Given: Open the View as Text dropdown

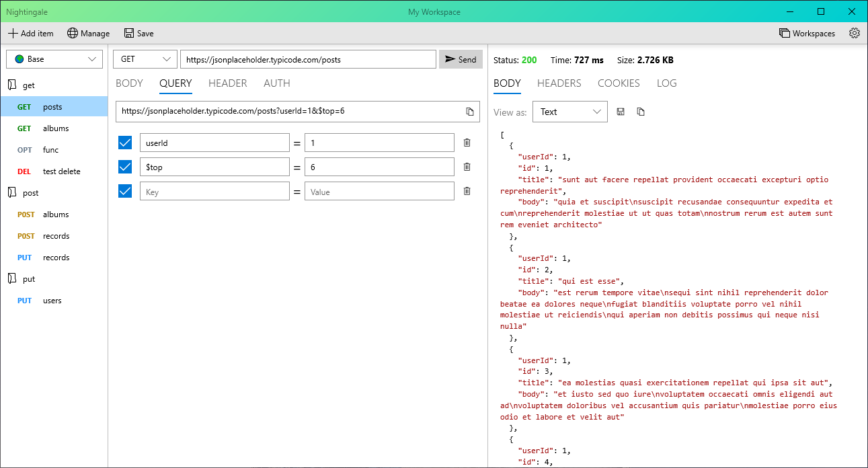Looking at the screenshot, I should 570,112.
